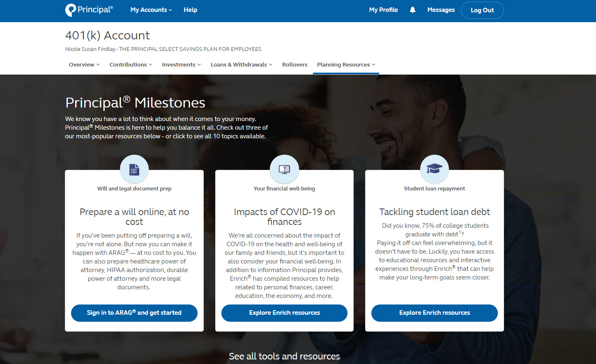Click Explore Enrich resources under COVID-19 card
Viewport: 596px width, 364px height.
click(x=284, y=313)
